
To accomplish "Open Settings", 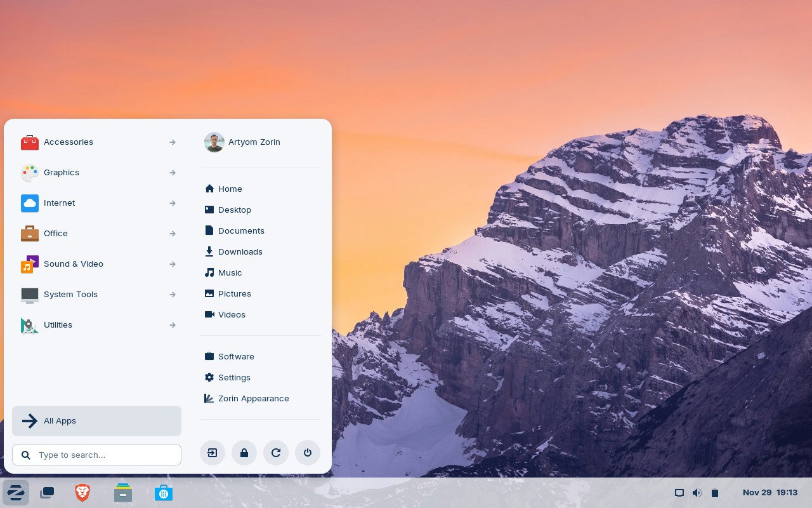I will 234,377.
